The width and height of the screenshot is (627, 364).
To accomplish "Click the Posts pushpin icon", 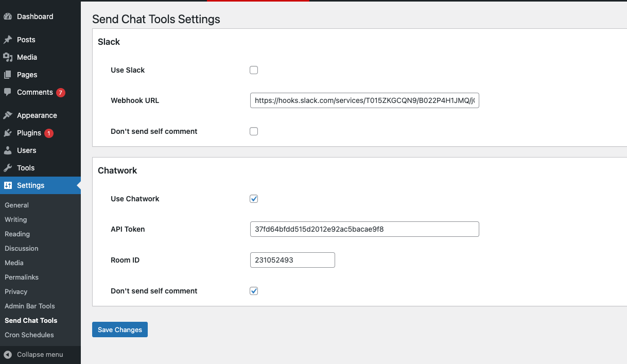I will 8,40.
